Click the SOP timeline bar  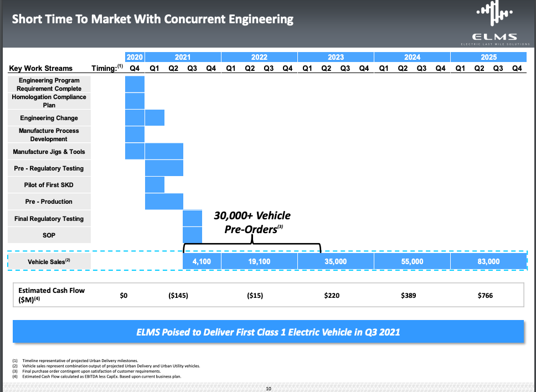point(192,235)
